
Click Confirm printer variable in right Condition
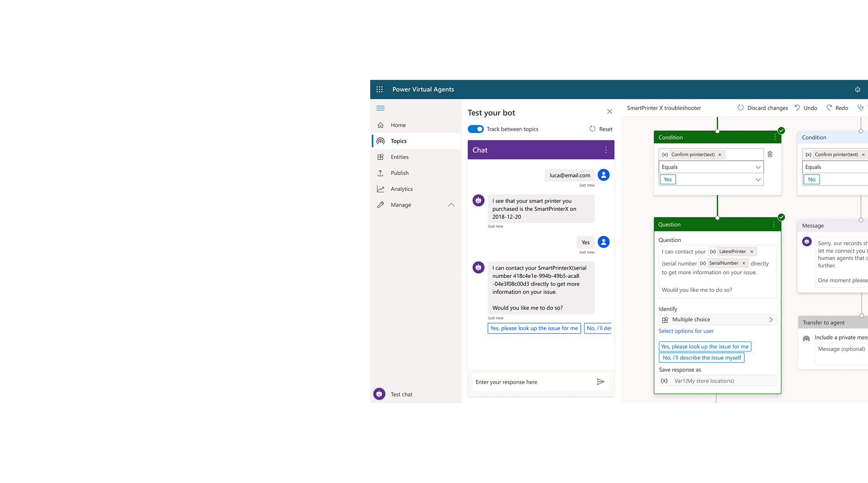835,155
